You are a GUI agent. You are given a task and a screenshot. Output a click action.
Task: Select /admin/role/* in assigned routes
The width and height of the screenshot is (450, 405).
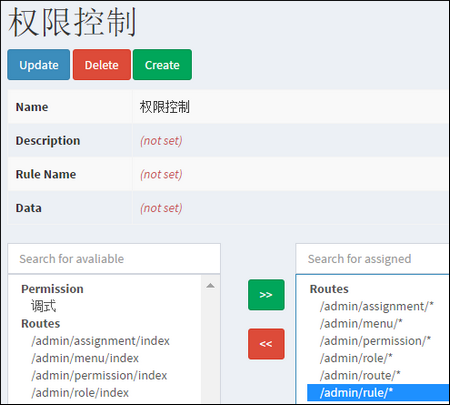point(356,358)
